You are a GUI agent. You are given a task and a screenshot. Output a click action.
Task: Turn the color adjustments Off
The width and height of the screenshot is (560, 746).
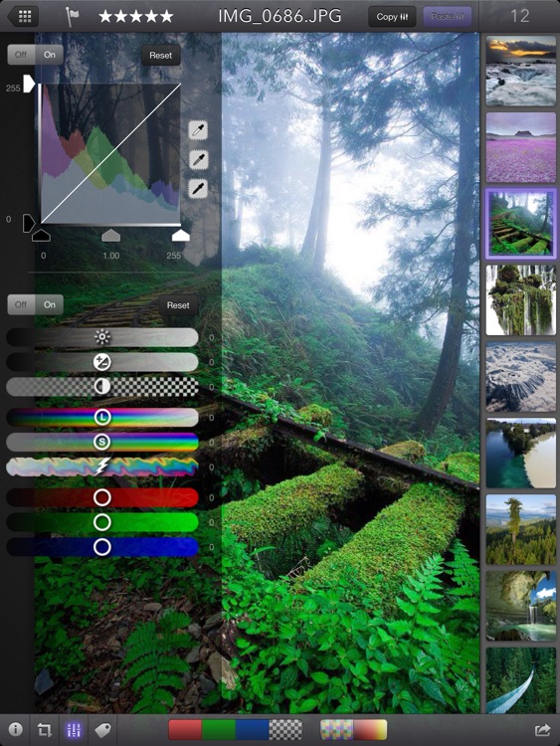(x=21, y=304)
